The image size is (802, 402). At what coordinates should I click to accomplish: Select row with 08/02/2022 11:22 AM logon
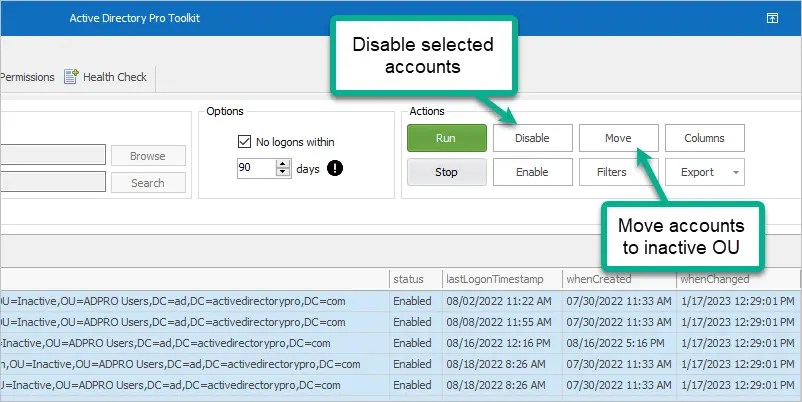401,301
